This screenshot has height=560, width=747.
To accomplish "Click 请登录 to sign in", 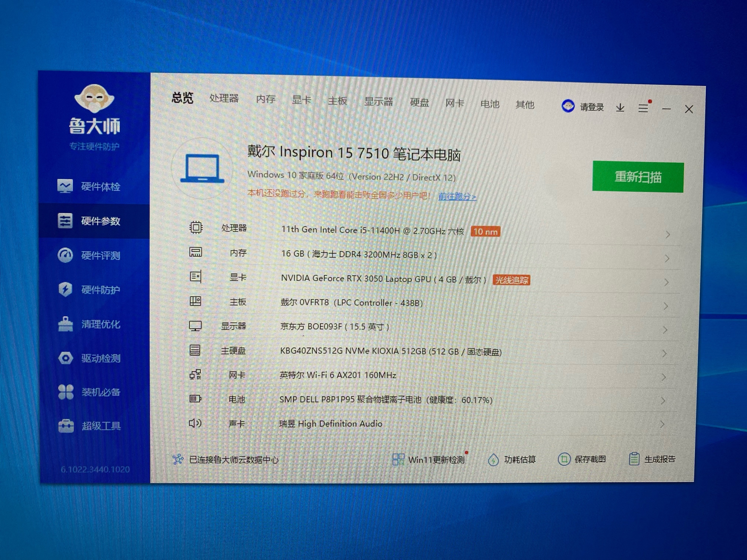I will coord(591,107).
